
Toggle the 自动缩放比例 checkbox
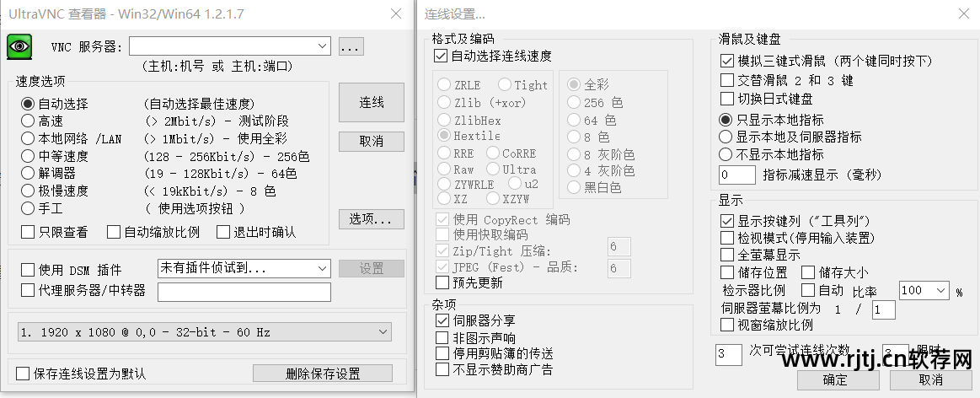(x=113, y=232)
